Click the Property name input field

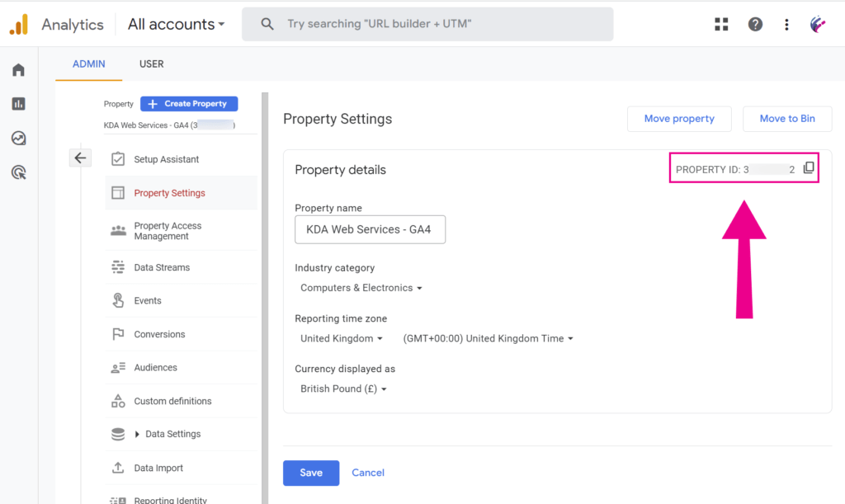tap(371, 229)
